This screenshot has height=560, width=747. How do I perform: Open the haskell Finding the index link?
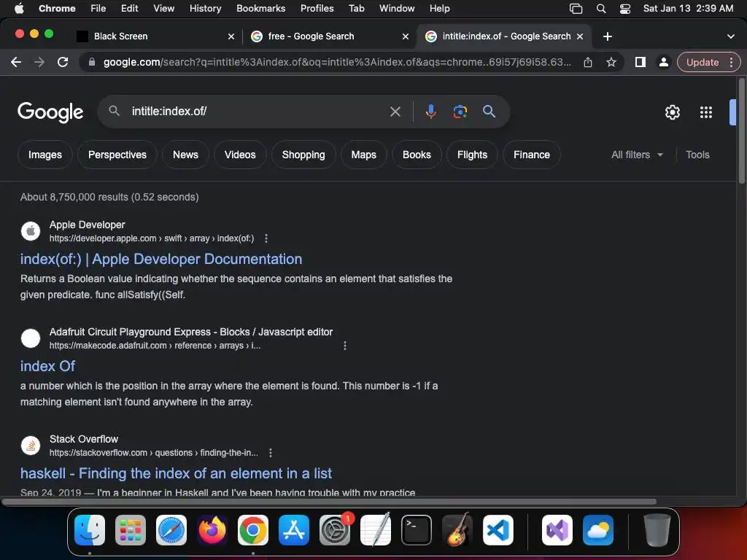click(176, 473)
